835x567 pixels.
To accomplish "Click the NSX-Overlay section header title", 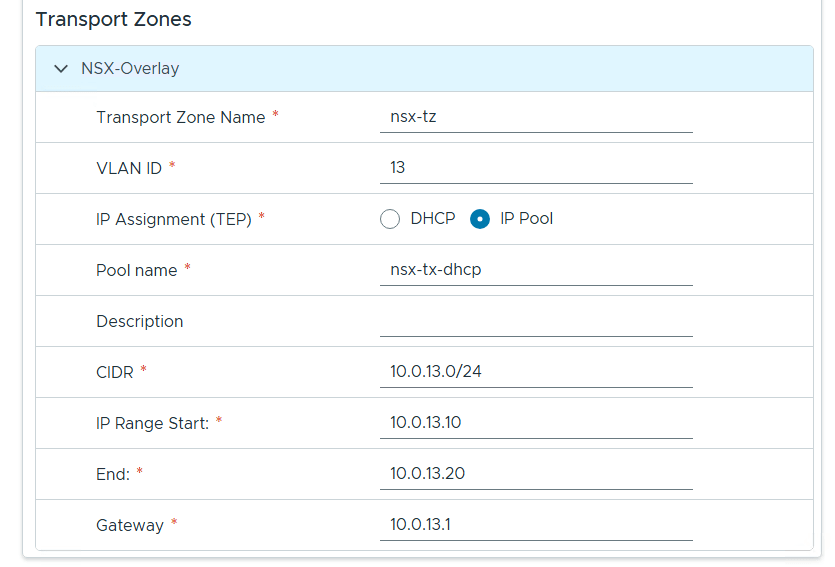I will [130, 69].
